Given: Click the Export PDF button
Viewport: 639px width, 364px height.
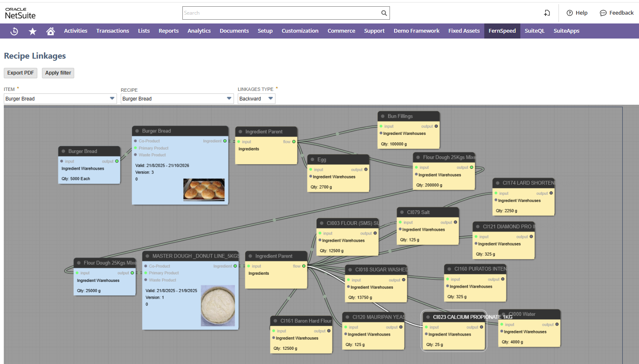Looking at the screenshot, I should point(21,73).
